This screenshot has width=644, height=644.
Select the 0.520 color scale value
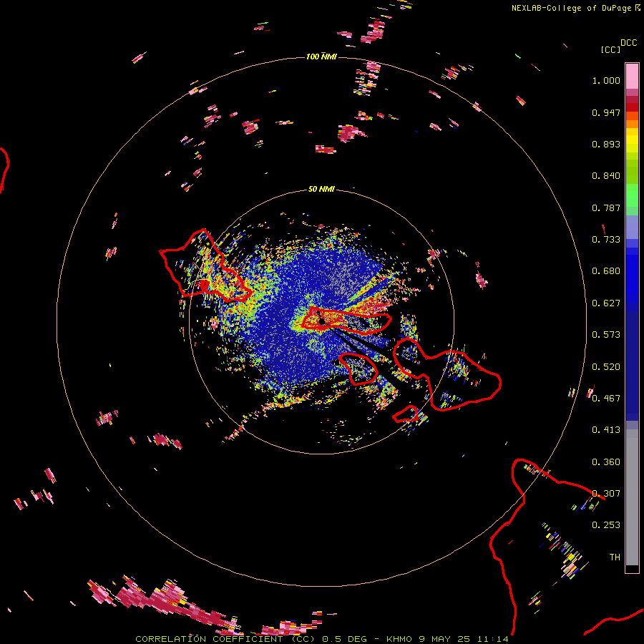click(606, 367)
